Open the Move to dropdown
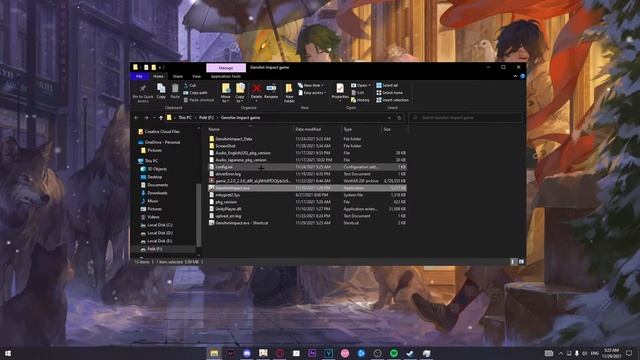This screenshot has width=640, height=360. pos(226,93)
